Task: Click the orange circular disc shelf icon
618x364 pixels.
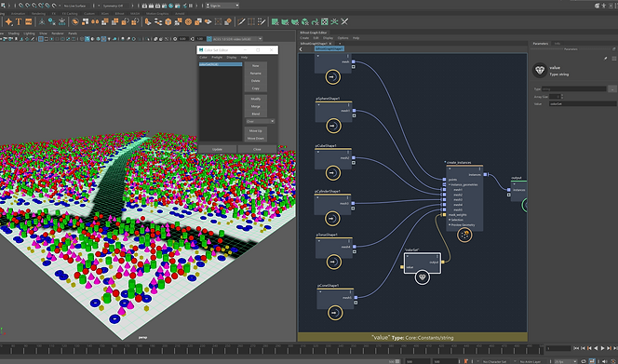Action: click(x=188, y=21)
